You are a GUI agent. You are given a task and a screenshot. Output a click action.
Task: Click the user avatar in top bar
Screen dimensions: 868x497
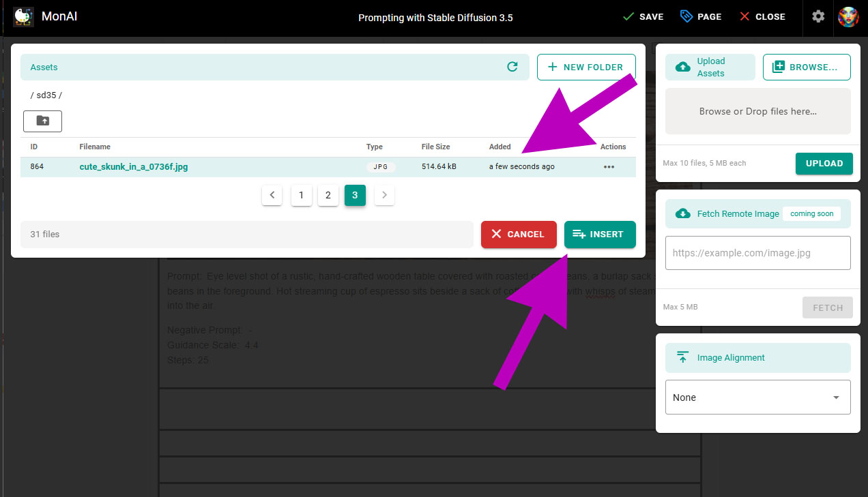tap(848, 16)
